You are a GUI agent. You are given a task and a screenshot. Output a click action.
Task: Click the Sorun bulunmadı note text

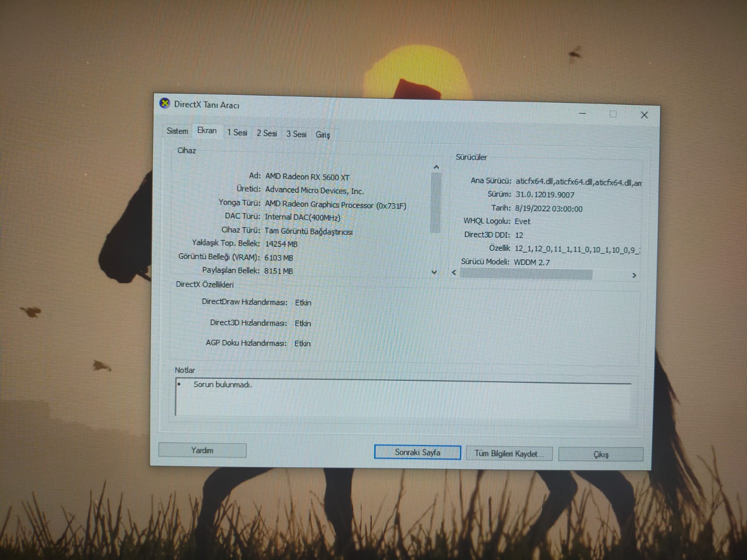(x=223, y=385)
